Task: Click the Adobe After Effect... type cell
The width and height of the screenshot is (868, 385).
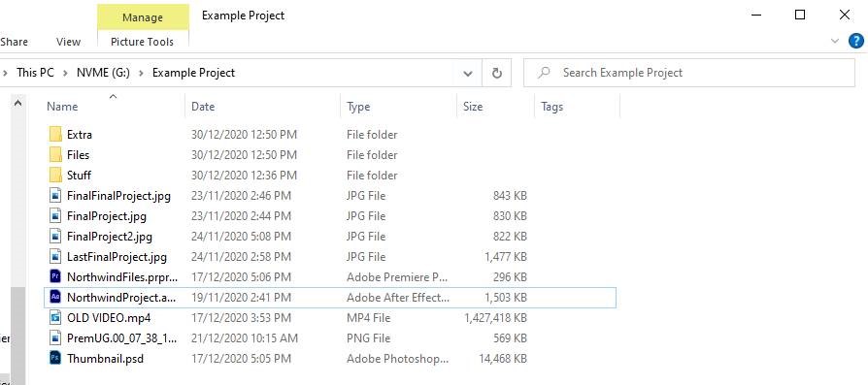Action: click(398, 297)
